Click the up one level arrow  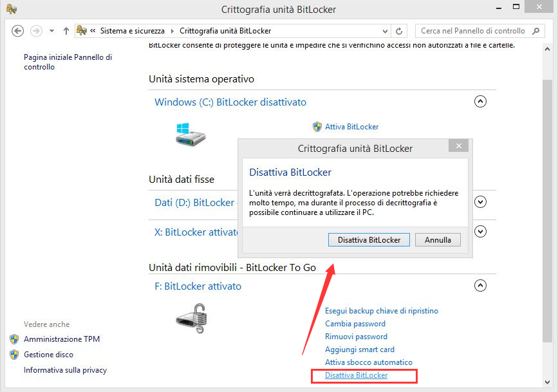[66, 31]
